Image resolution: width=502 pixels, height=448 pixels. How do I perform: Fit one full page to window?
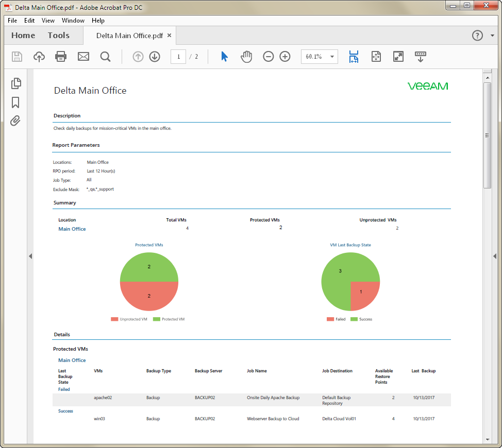click(x=376, y=57)
